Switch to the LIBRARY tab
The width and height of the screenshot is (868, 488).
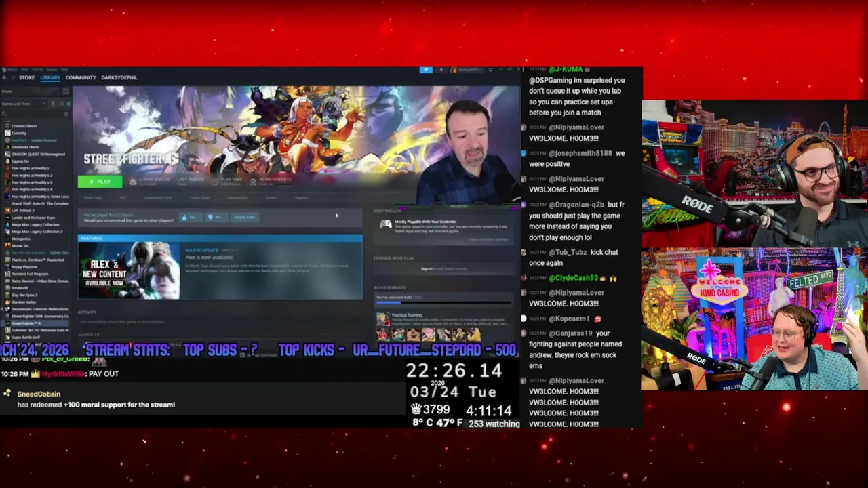(50, 77)
